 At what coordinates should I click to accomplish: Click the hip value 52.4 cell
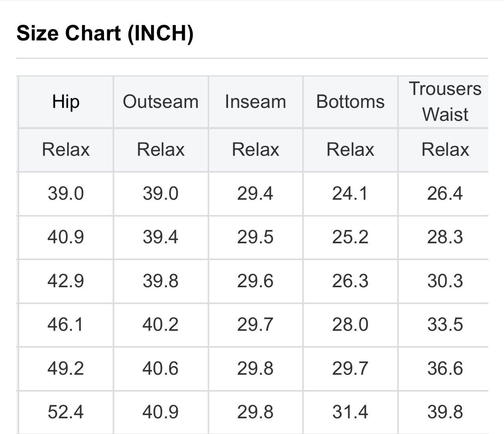[66, 412]
